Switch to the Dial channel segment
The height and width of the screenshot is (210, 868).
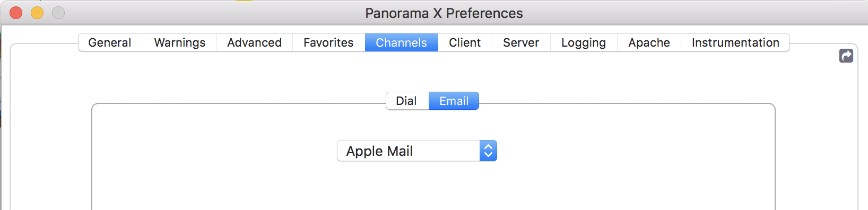(407, 101)
